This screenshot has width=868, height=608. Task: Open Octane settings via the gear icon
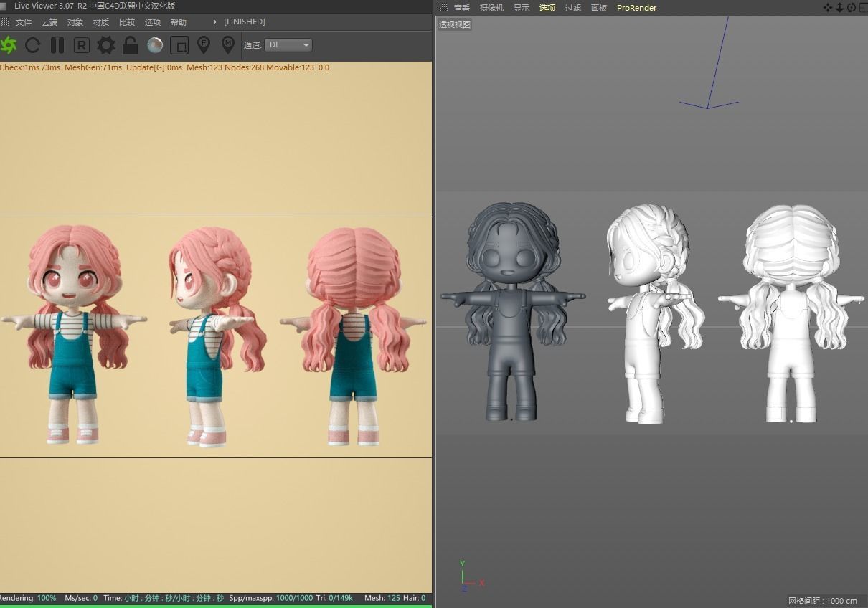(x=106, y=45)
